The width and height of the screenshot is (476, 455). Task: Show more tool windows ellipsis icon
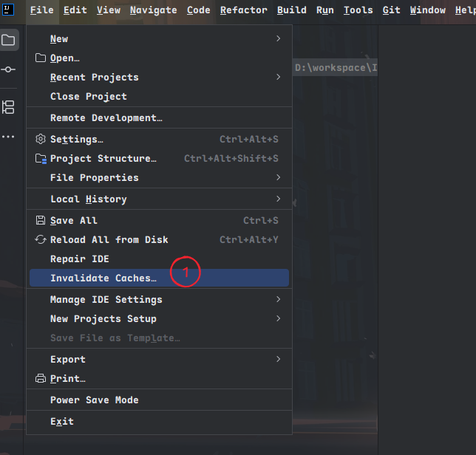(9, 137)
